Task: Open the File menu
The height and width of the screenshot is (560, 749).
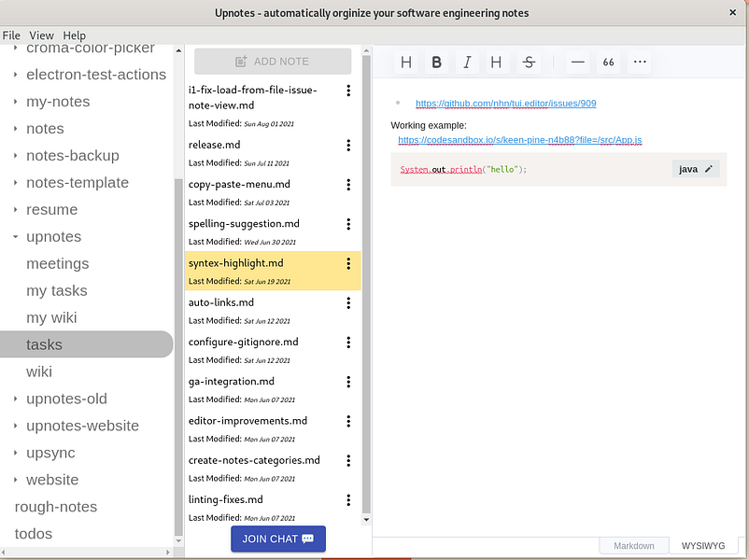Action: [x=11, y=35]
